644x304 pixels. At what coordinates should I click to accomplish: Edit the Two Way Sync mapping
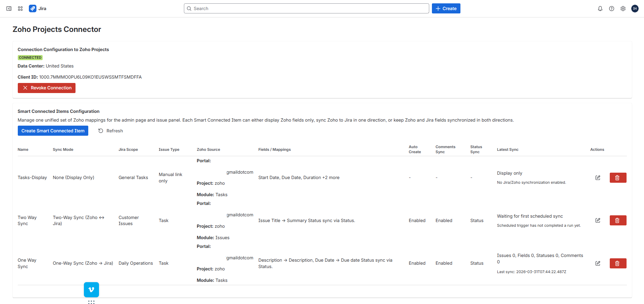pyautogui.click(x=598, y=220)
